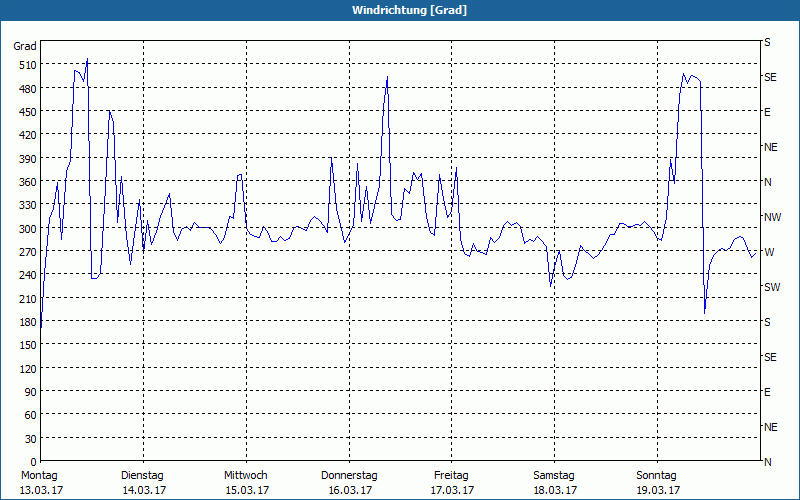Click the chart title "Windrichtung [Grad]"
The image size is (800, 500).
pos(409,10)
